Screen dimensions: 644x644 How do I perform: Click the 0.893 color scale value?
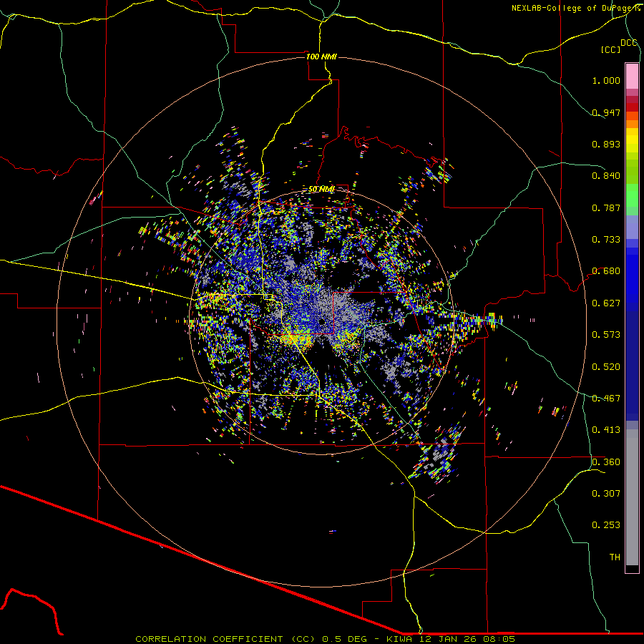tap(606, 144)
